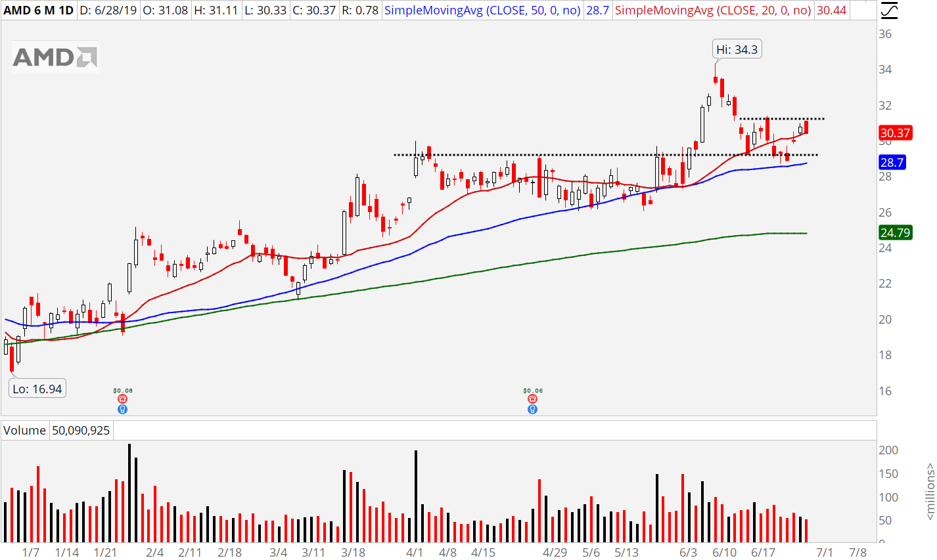Click the Volume label
The height and width of the screenshot is (560, 937).
coord(25,431)
